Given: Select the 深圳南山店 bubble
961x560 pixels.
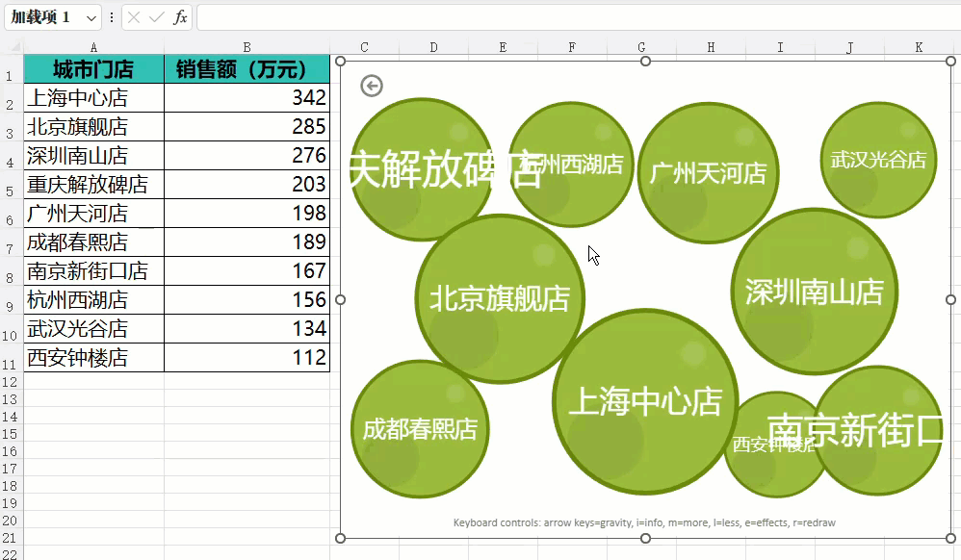Looking at the screenshot, I should 815,291.
